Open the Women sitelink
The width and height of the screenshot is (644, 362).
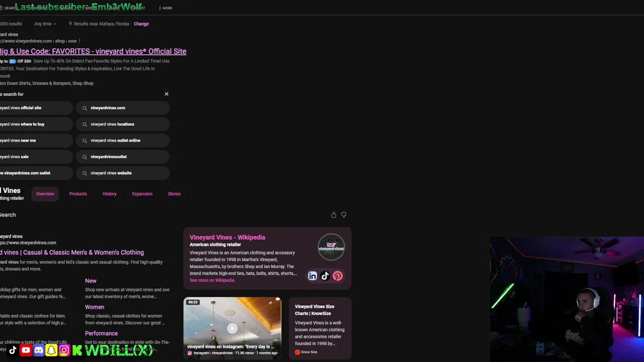(95, 307)
